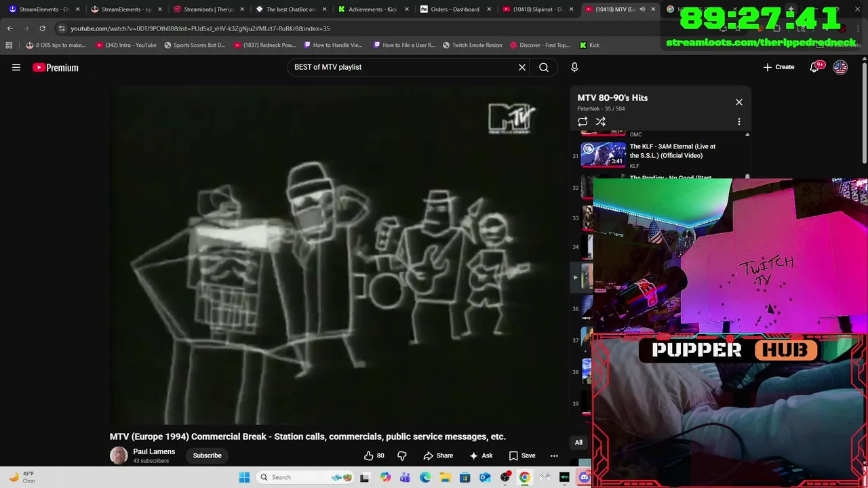Open Paul Lamens channel name link
The height and width of the screenshot is (488, 868).
154,451
